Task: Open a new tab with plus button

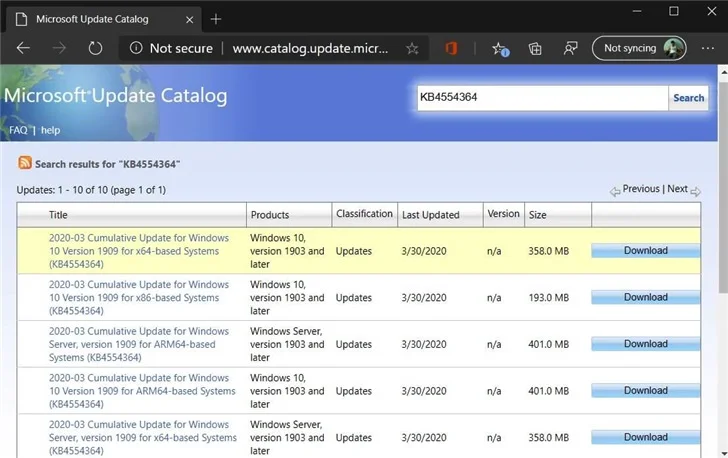Action: click(x=216, y=19)
